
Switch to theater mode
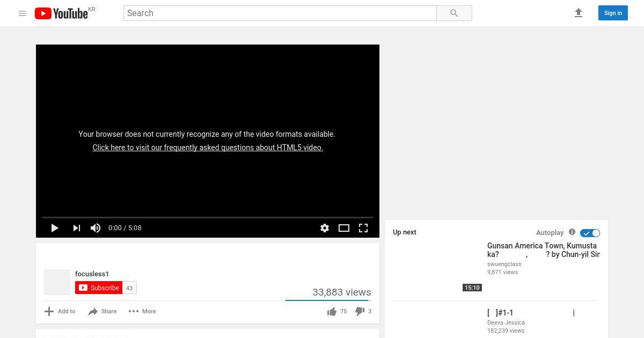[344, 228]
